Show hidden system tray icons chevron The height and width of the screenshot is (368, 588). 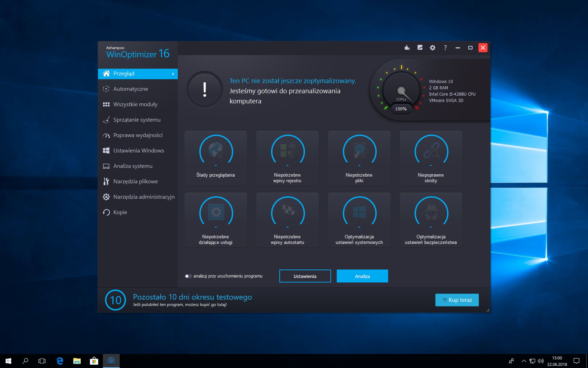pos(524,361)
